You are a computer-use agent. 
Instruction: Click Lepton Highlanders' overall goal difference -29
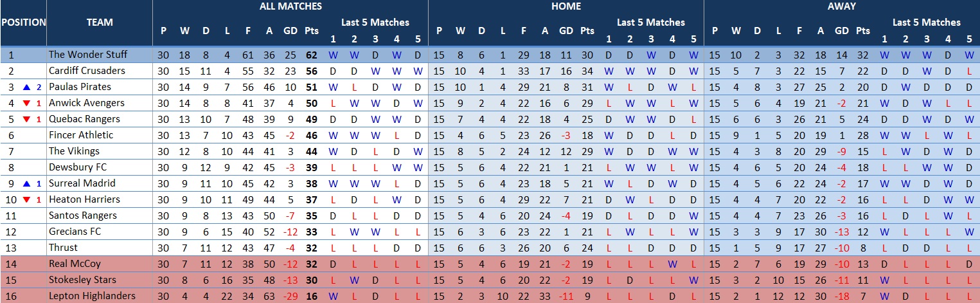coord(290,296)
